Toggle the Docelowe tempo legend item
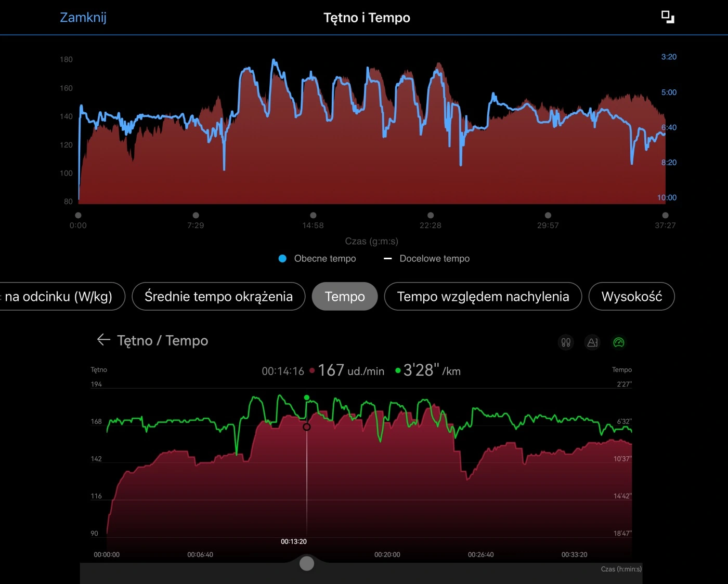The height and width of the screenshot is (584, 728). point(426,258)
